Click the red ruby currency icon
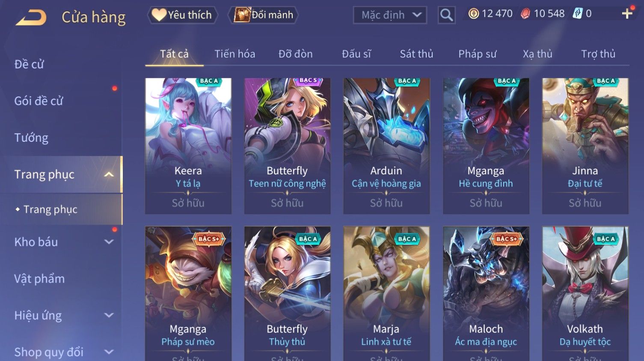The image size is (644, 361). click(525, 14)
